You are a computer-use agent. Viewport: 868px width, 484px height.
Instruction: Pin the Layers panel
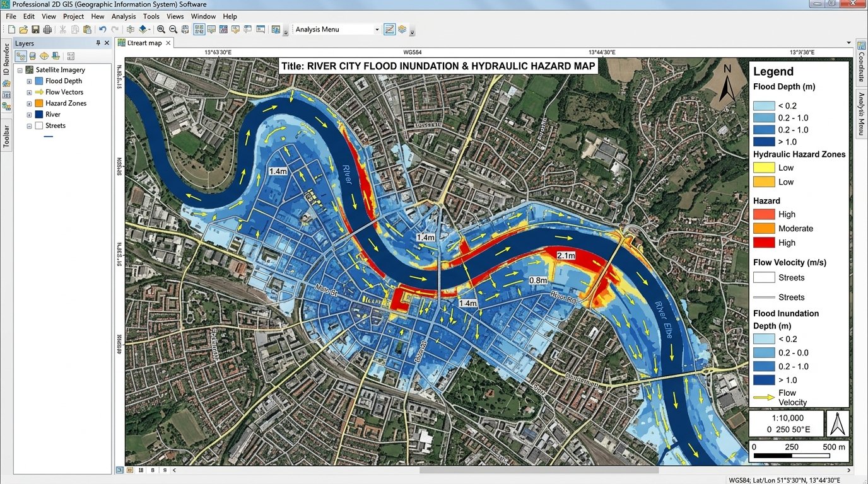(x=98, y=43)
